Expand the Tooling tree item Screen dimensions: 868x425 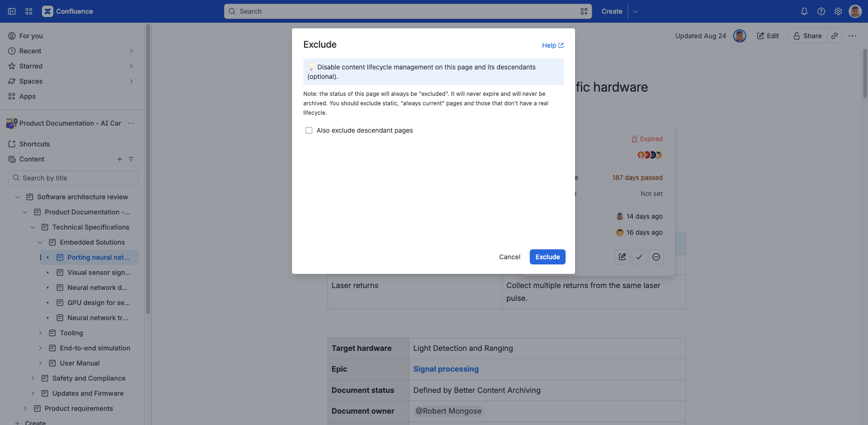tap(40, 333)
